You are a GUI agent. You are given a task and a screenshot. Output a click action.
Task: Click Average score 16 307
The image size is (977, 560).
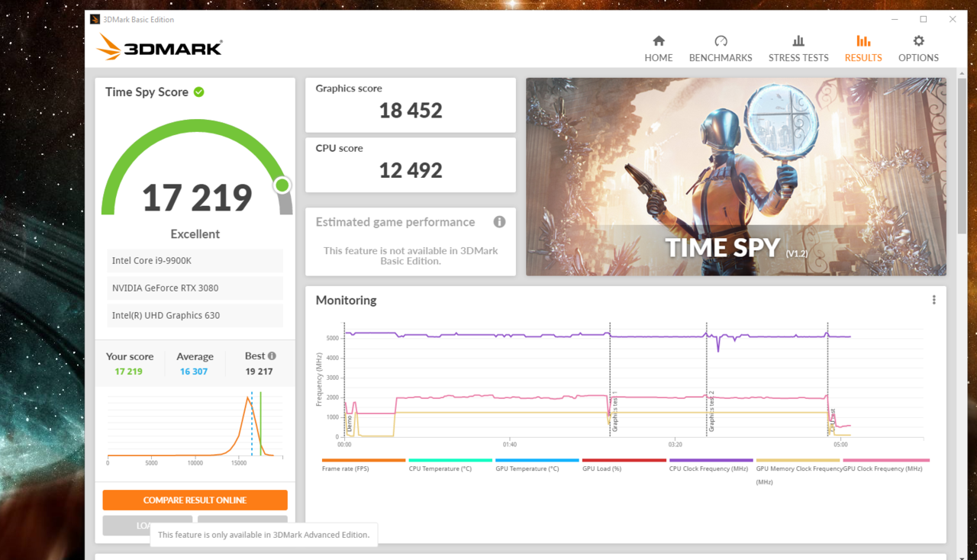[x=194, y=372]
